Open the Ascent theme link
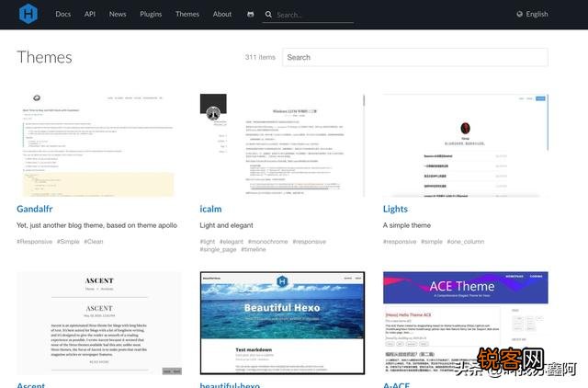This screenshot has height=388, width=588. [30, 385]
